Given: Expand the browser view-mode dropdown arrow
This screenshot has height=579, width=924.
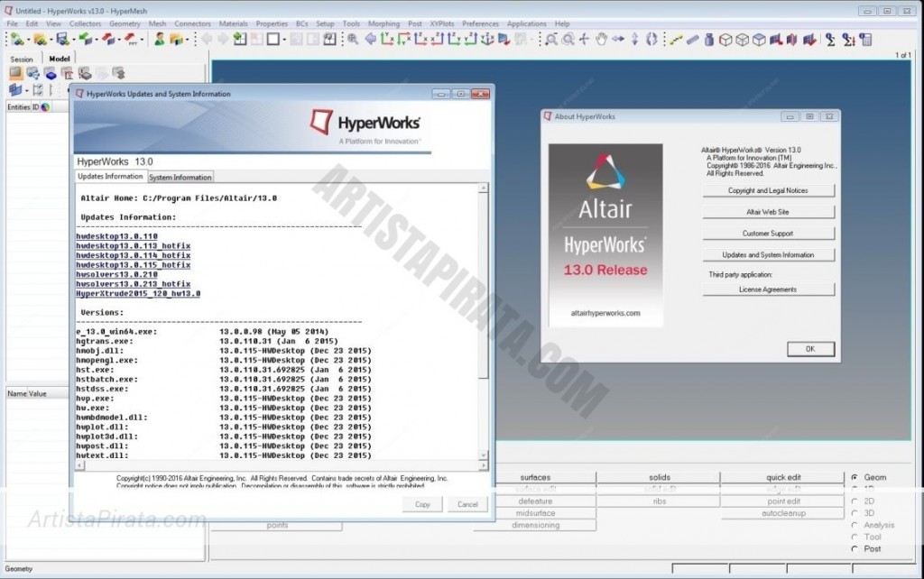Looking at the screenshot, I should [x=26, y=90].
